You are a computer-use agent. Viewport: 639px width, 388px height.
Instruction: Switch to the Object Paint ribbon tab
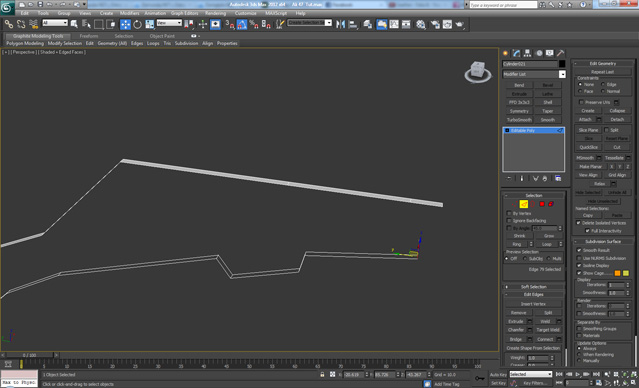tap(162, 36)
